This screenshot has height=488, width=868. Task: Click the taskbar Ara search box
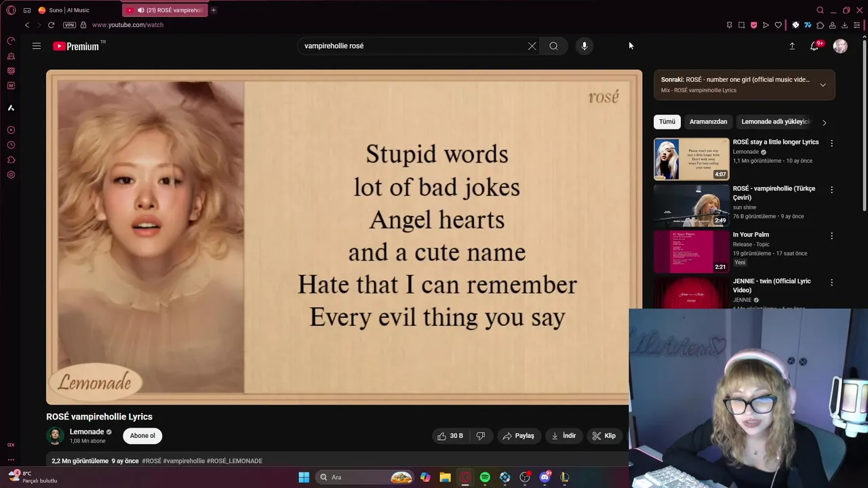pos(365,477)
